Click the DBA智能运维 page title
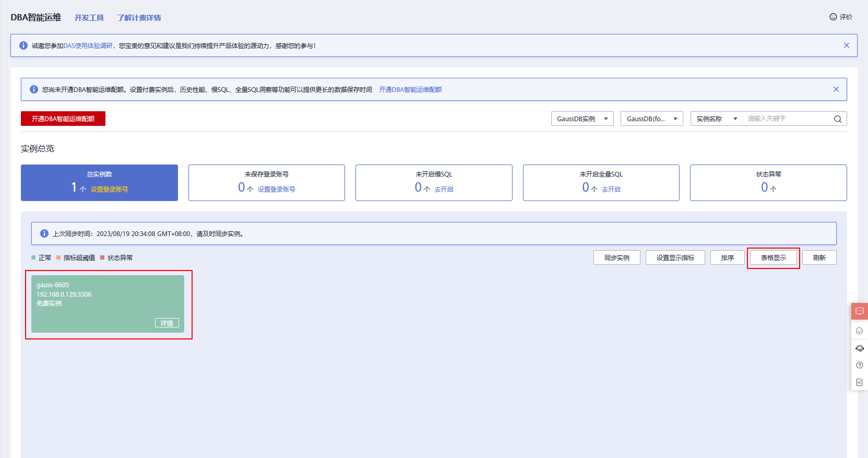This screenshot has width=868, height=458. coord(36,17)
